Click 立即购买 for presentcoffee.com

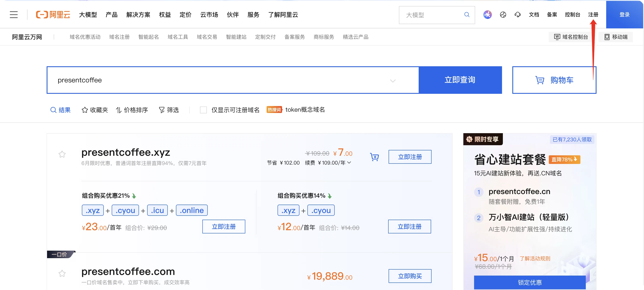(x=410, y=276)
